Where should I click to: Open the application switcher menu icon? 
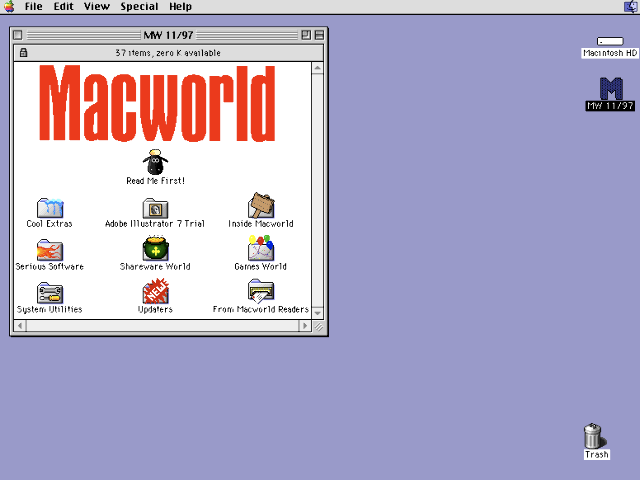point(631,7)
